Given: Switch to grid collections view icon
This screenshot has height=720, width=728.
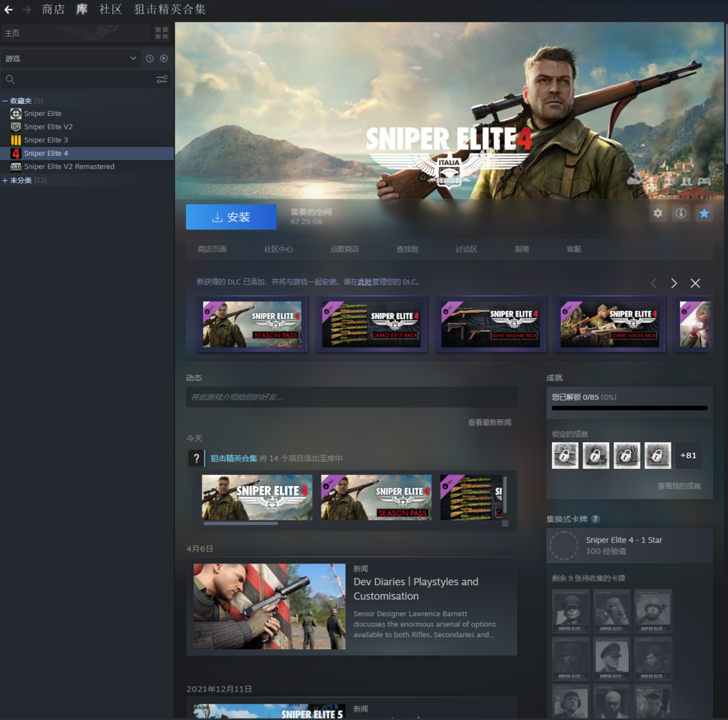Looking at the screenshot, I should [x=162, y=33].
